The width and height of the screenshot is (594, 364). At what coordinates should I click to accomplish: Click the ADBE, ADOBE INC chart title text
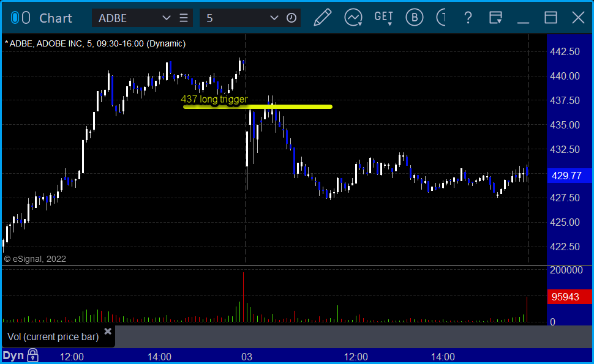point(96,43)
